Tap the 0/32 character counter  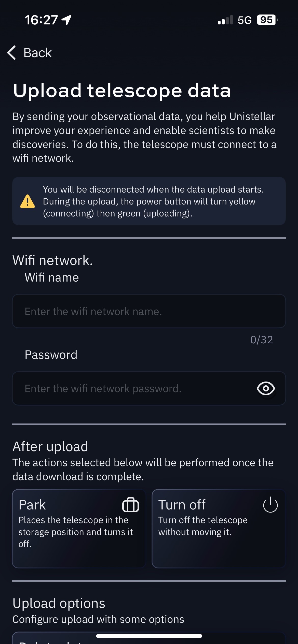coord(262,340)
